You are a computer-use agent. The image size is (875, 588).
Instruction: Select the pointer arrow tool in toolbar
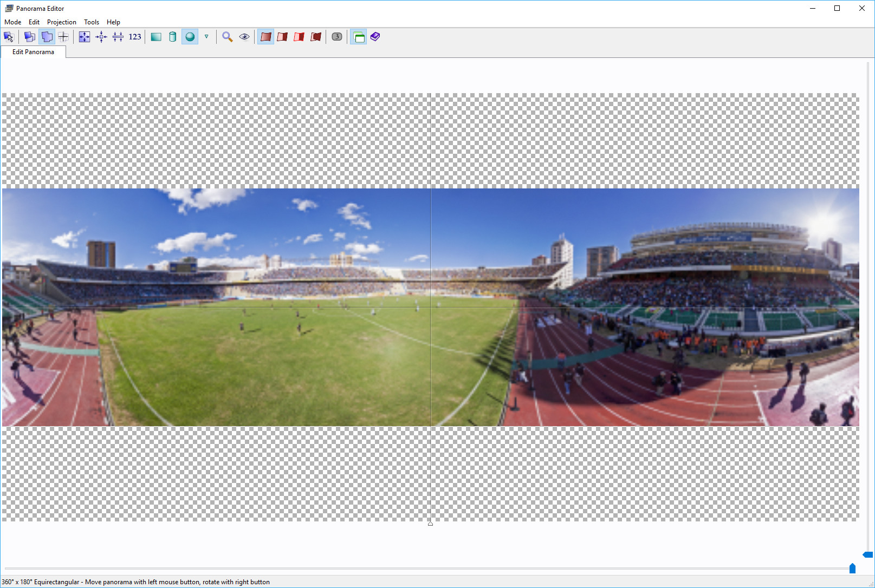[9, 37]
